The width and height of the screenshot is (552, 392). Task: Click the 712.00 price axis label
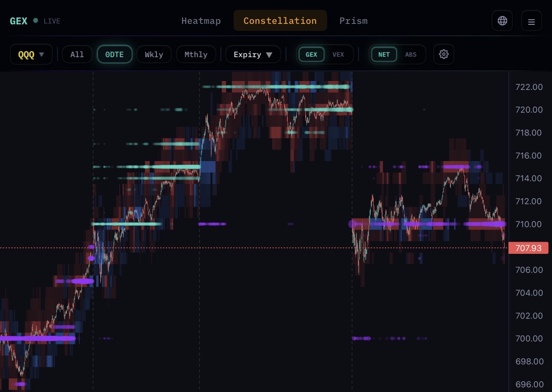coord(529,201)
